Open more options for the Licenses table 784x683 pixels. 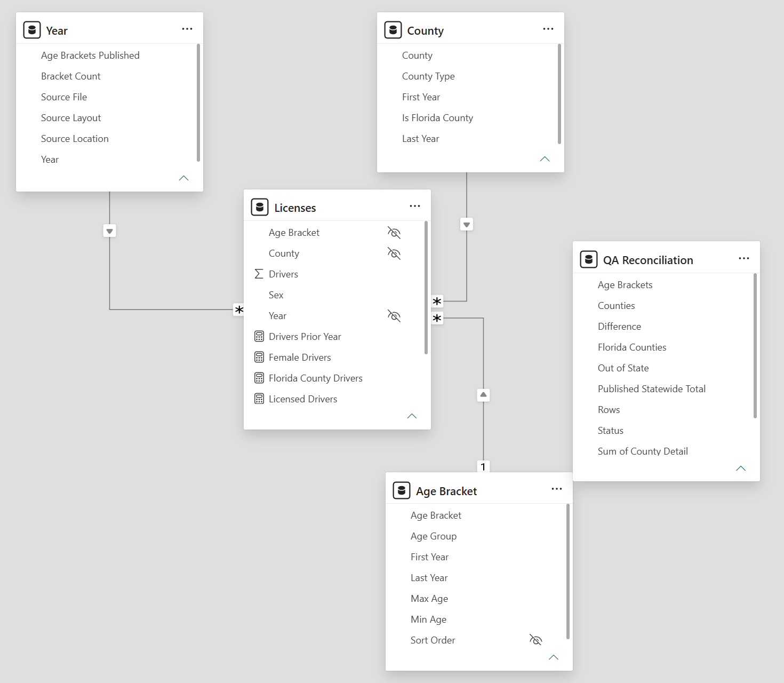[415, 206]
